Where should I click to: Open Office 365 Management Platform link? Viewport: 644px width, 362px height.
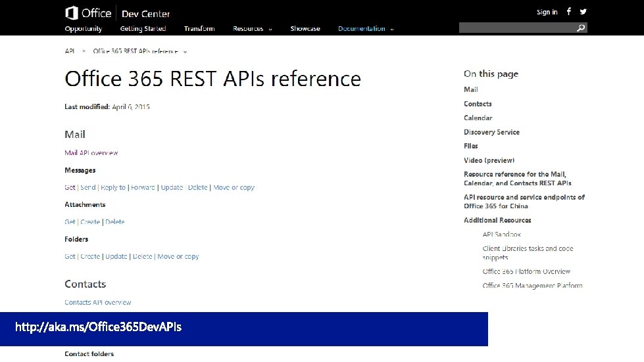tap(532, 285)
